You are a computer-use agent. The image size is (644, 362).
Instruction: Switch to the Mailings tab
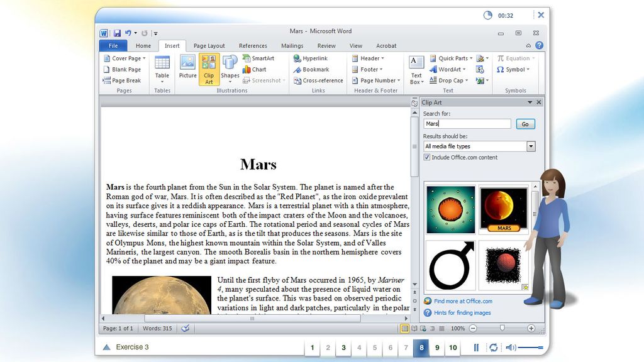[292, 45]
